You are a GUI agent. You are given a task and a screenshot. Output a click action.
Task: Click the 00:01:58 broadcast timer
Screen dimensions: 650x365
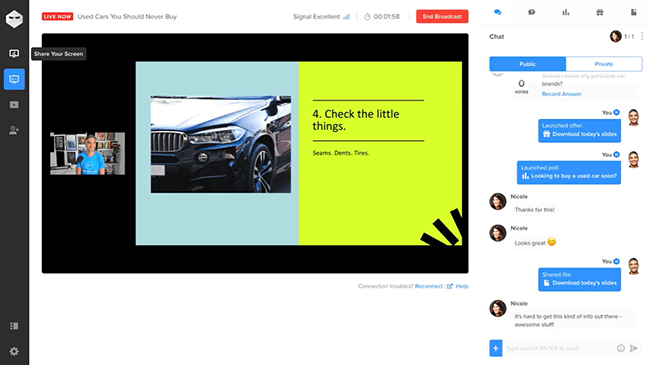point(386,17)
